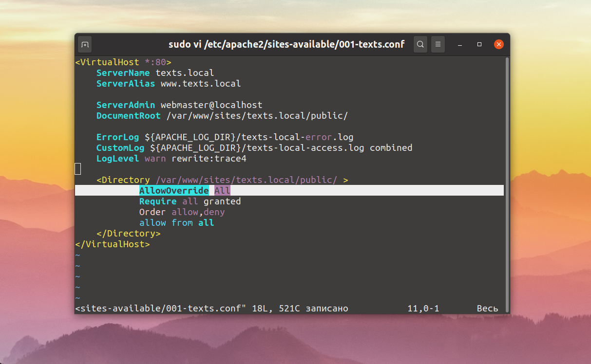The width and height of the screenshot is (591, 364).
Task: Minimize the terminal window
Action: (459, 44)
